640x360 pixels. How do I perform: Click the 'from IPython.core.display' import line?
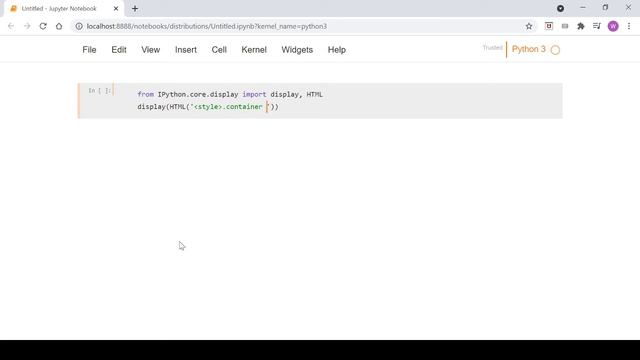(230, 94)
